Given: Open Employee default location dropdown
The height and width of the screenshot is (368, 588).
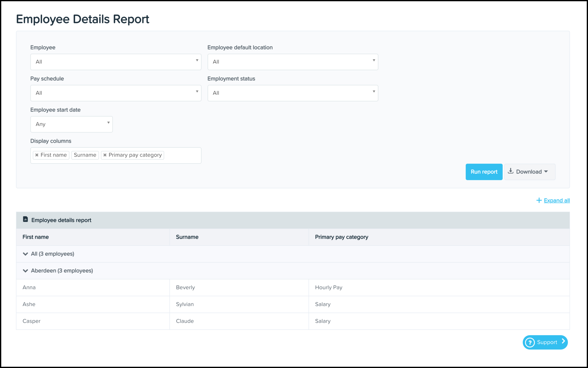Looking at the screenshot, I should [293, 62].
